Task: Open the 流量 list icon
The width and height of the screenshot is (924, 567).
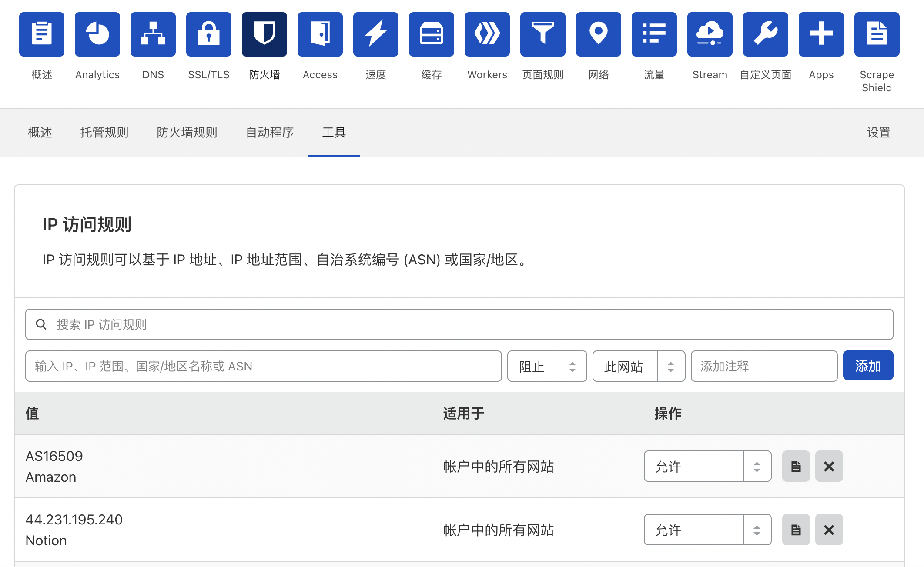Action: [x=654, y=34]
